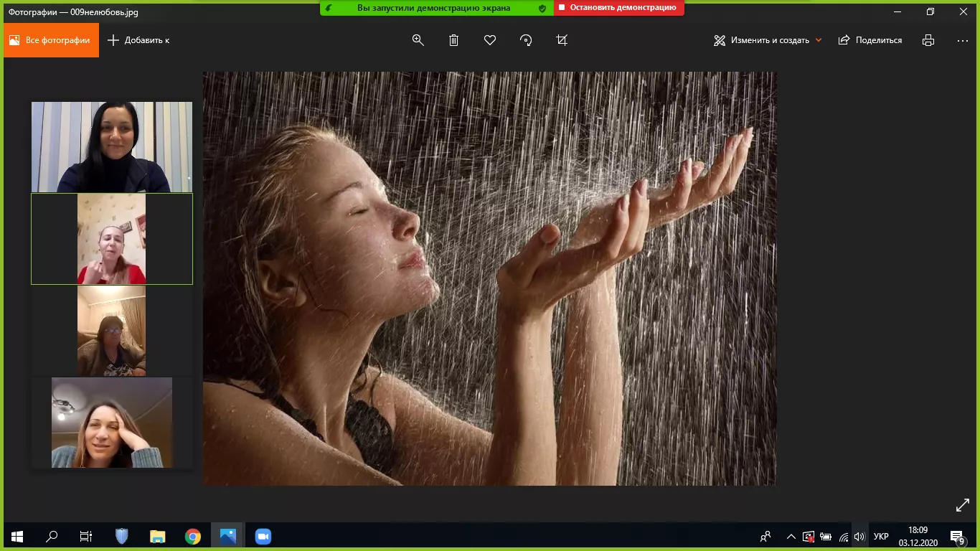Viewport: 980px width, 551px height.
Task: Zoom in with the magnifier icon
Action: pos(418,40)
